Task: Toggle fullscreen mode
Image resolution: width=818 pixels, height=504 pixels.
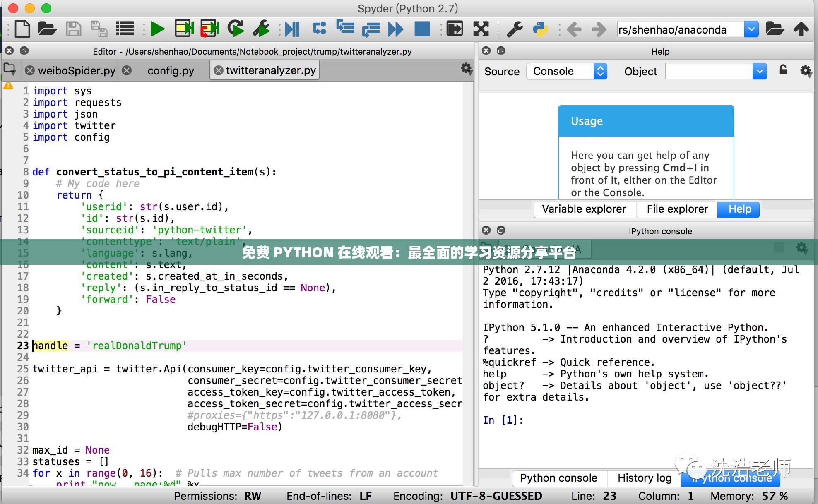Action: (x=480, y=29)
